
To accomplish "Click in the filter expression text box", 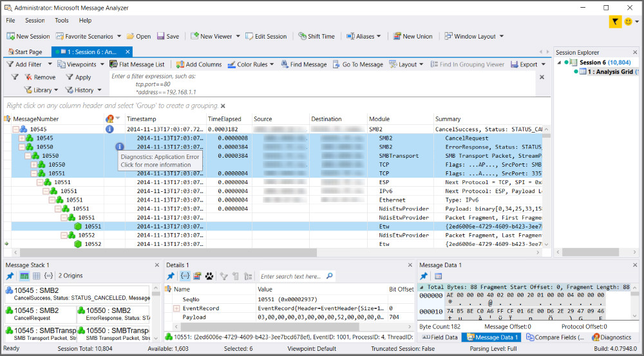I will click(323, 84).
